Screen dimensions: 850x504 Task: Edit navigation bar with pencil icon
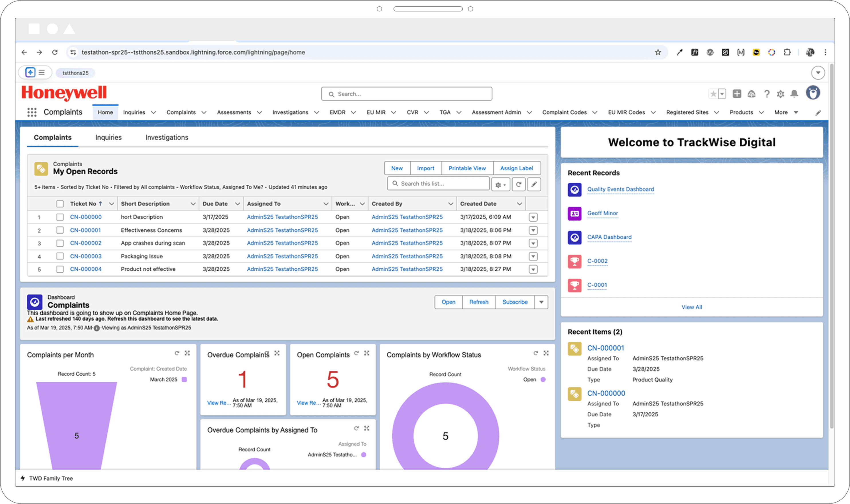[818, 113]
